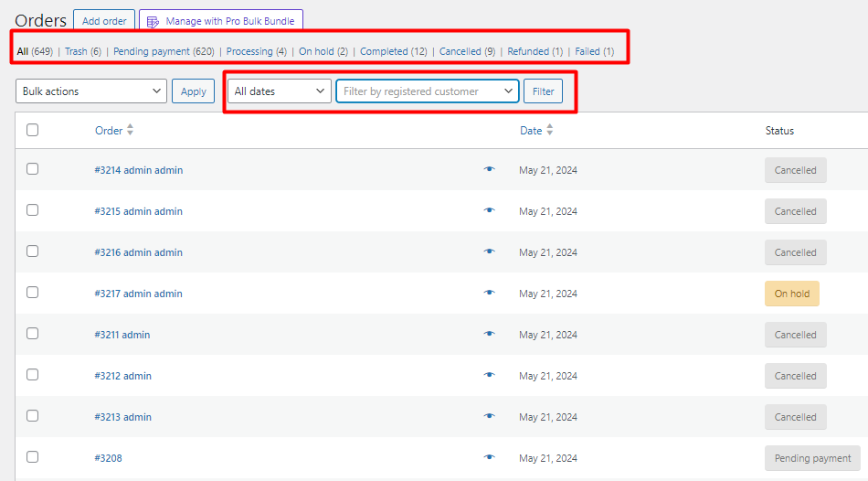Preview order #3214 with eye icon
This screenshot has height=481, width=868.
489,169
